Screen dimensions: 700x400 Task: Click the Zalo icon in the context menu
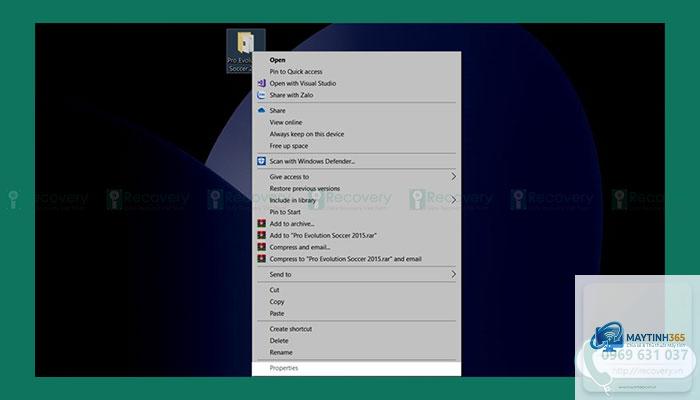coord(262,95)
